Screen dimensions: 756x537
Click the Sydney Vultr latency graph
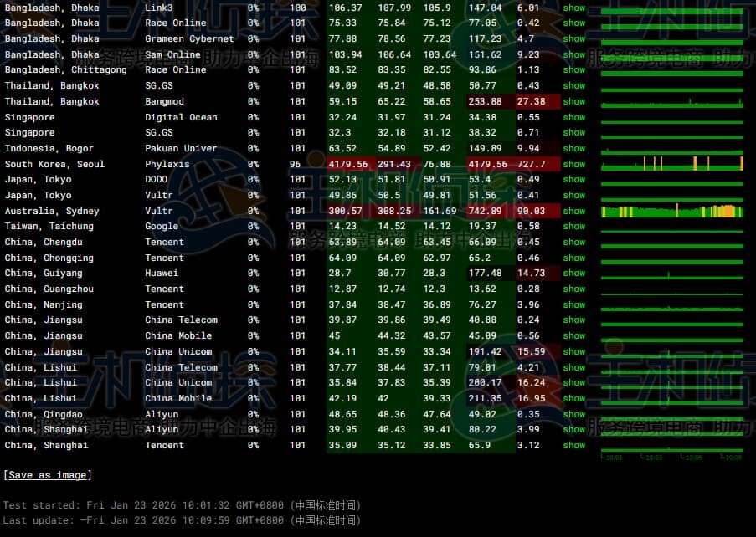pos(671,211)
